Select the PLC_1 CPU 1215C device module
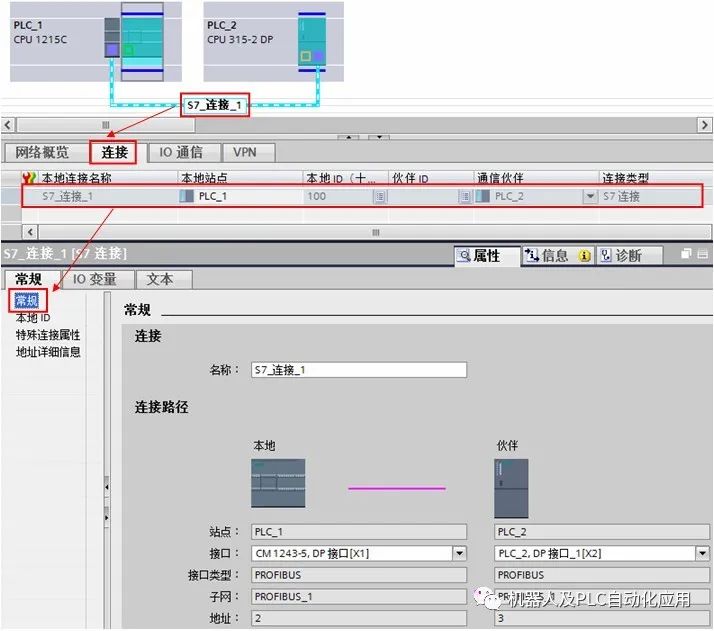Screen dimensions: 714x631 [142, 42]
